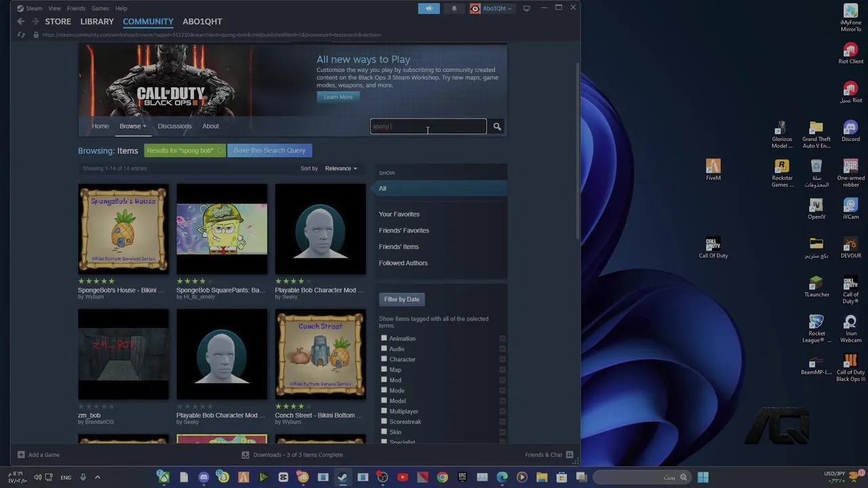
Task: Open the View menu
Action: coord(54,8)
